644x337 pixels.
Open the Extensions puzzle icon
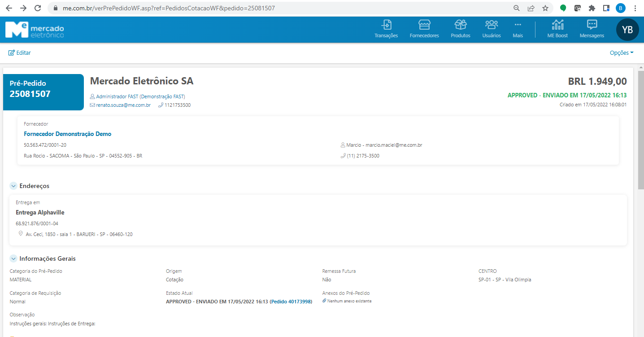592,8
